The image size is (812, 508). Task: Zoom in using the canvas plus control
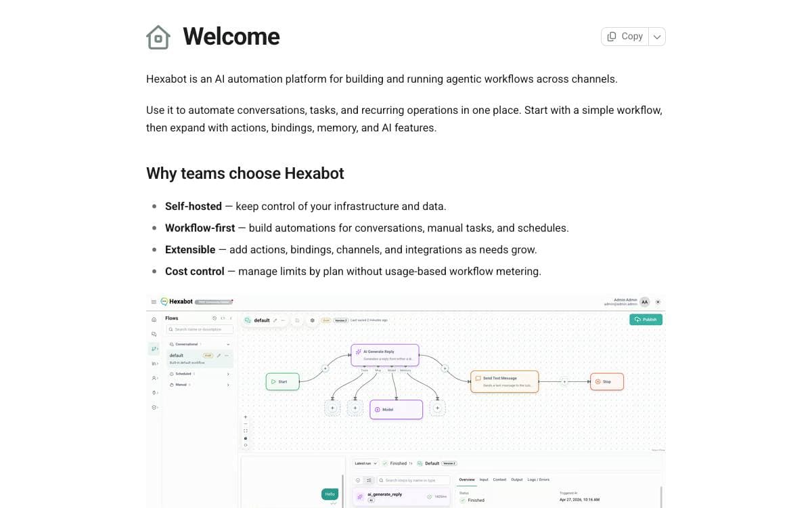coord(246,417)
